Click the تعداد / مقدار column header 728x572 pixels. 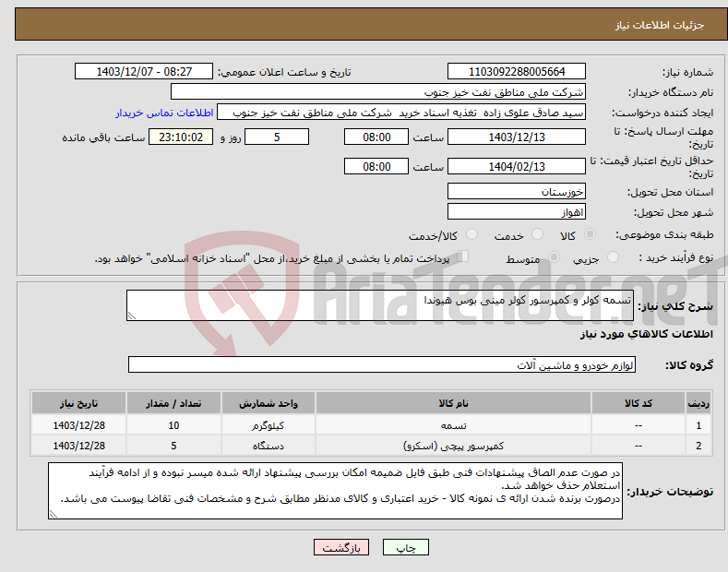point(173,403)
